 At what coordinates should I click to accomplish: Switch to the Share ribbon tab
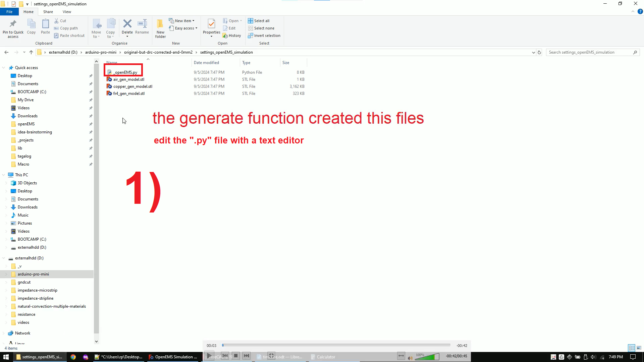[x=48, y=12]
